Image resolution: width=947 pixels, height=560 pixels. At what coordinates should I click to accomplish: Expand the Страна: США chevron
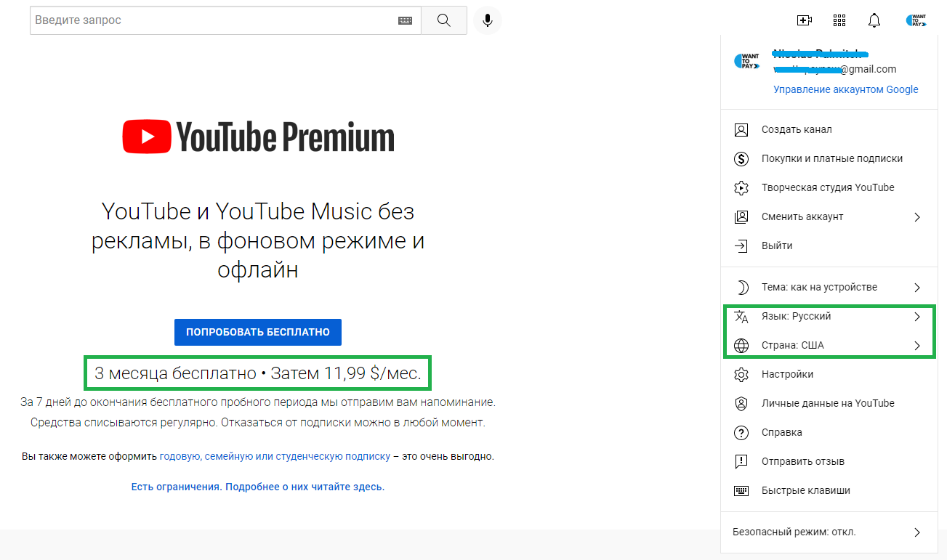coord(917,346)
